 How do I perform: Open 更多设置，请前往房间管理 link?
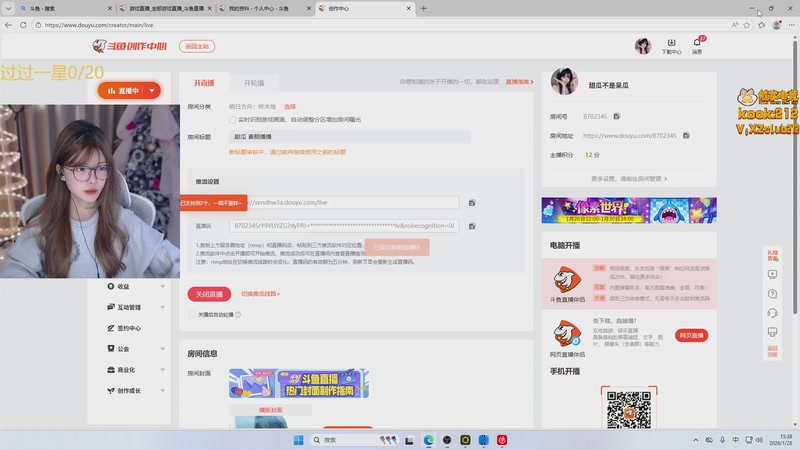[x=629, y=179]
